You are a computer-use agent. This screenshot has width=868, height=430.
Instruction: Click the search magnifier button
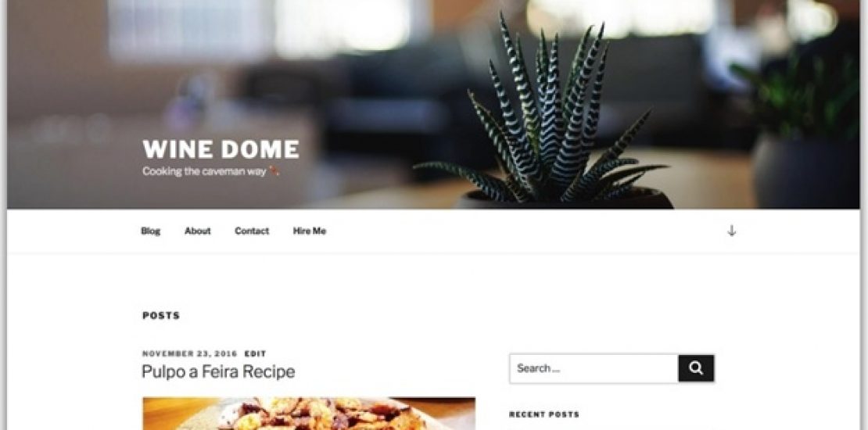696,368
